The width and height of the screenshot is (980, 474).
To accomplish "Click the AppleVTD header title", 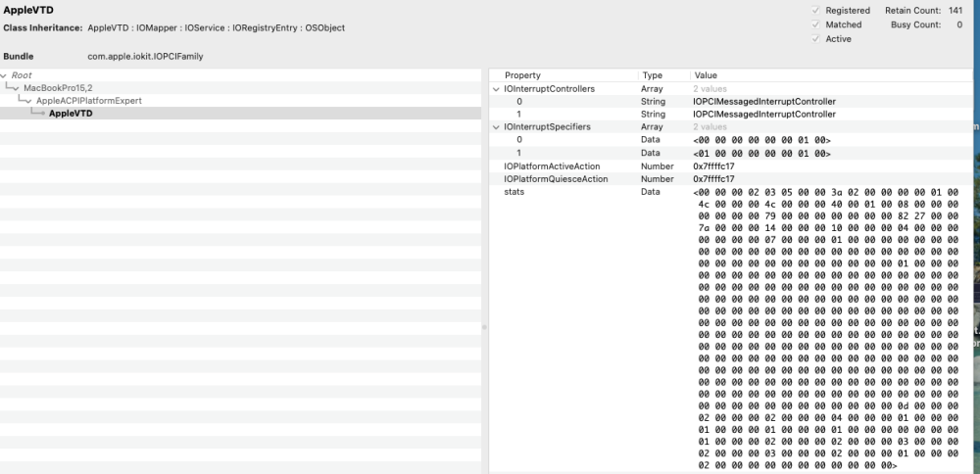I will pyautogui.click(x=28, y=11).
